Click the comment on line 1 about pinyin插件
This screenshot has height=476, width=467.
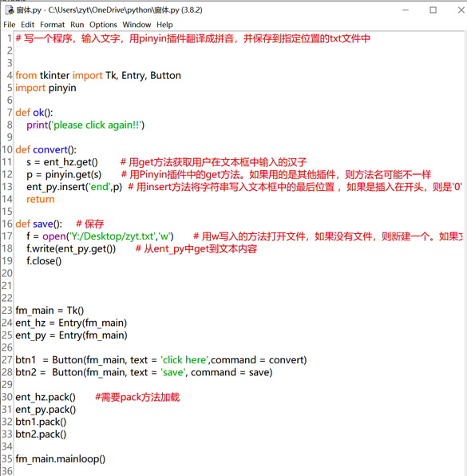[192, 38]
